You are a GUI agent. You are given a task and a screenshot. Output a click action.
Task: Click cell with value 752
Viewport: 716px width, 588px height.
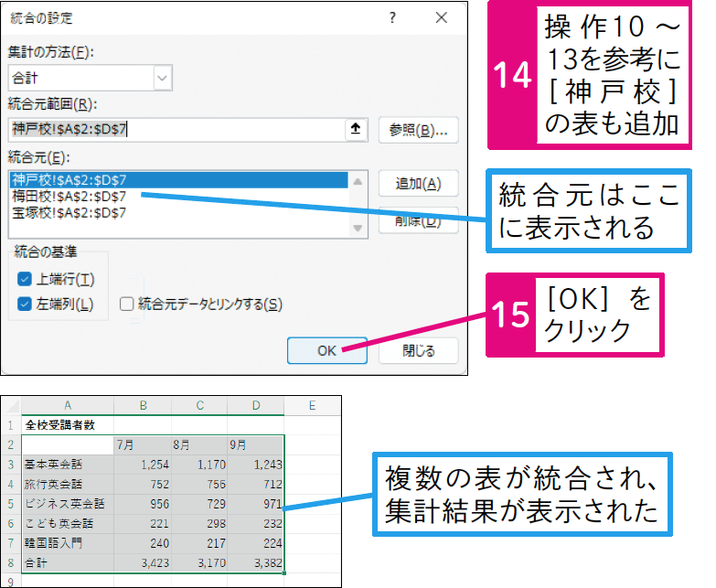[143, 484]
